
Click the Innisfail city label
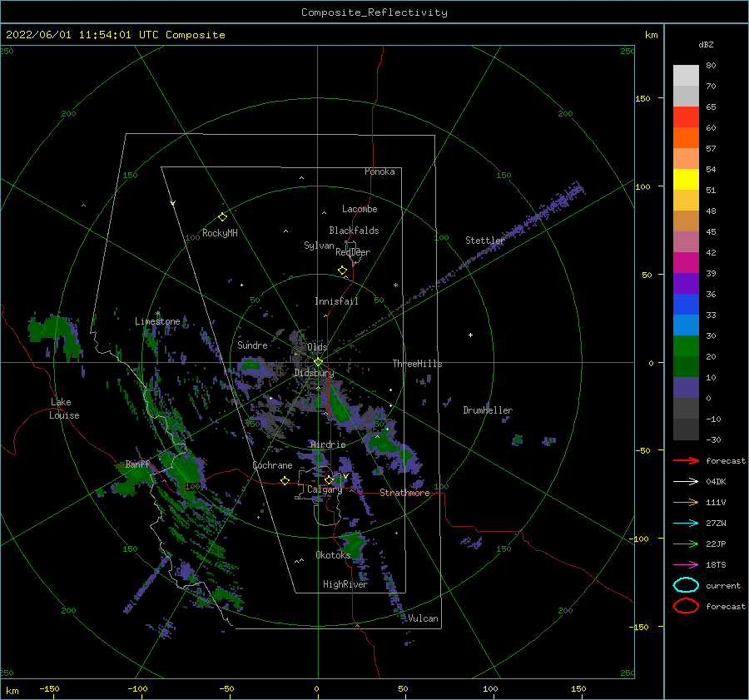click(336, 301)
